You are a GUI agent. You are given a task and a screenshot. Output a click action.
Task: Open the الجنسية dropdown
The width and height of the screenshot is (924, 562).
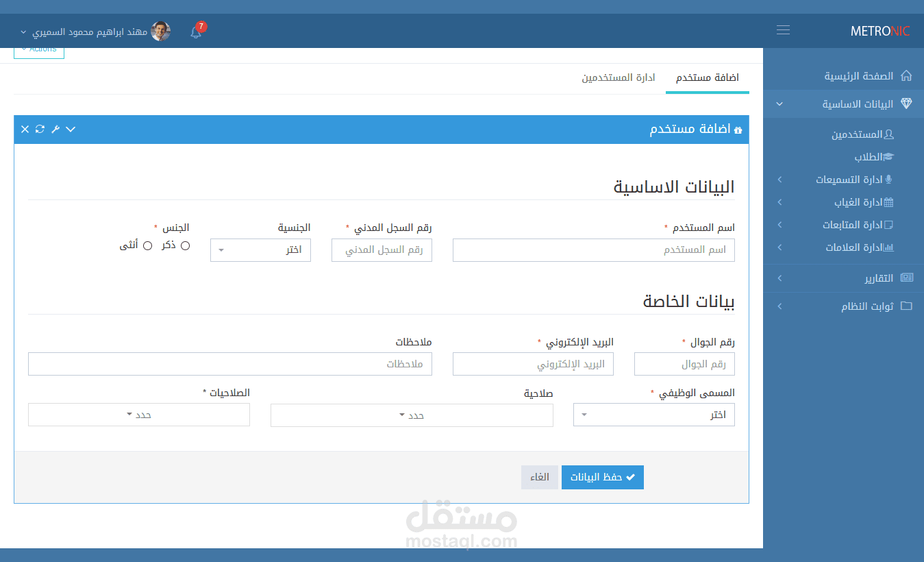coord(260,250)
